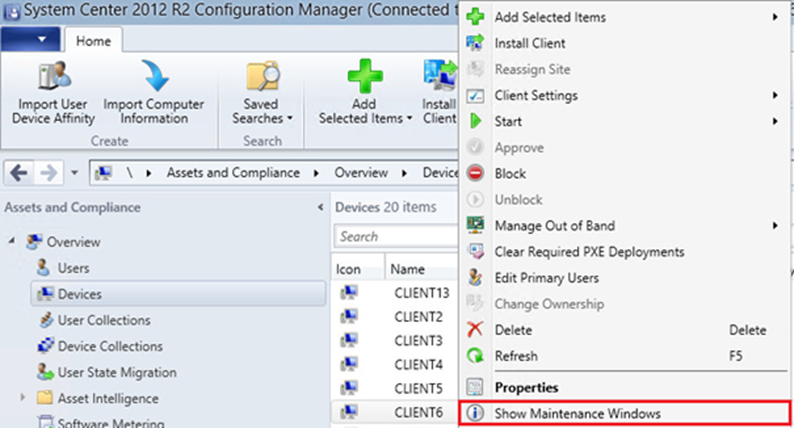Viewport: 794px width, 428px height.
Task: Select the CLIENT4 device row
Action: [395, 364]
